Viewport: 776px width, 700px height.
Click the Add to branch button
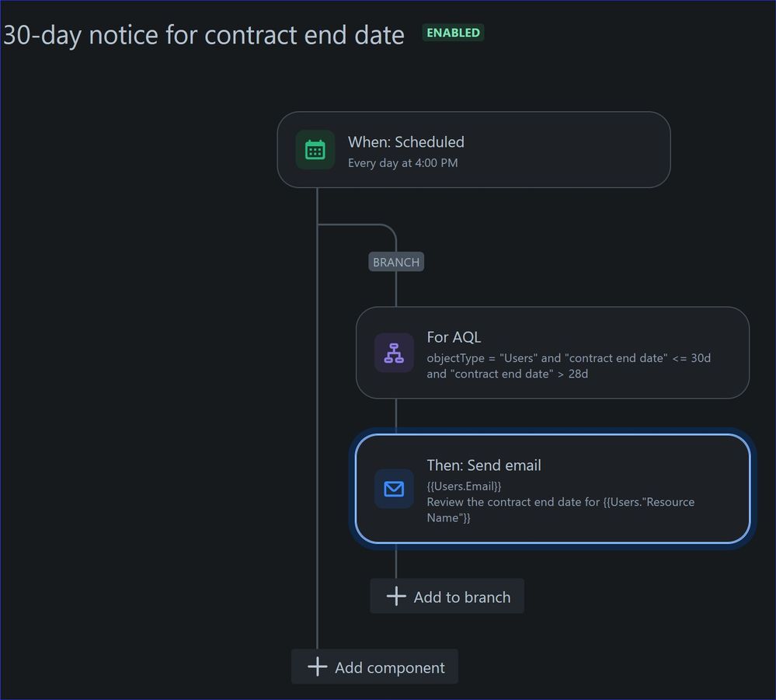pyautogui.click(x=447, y=596)
